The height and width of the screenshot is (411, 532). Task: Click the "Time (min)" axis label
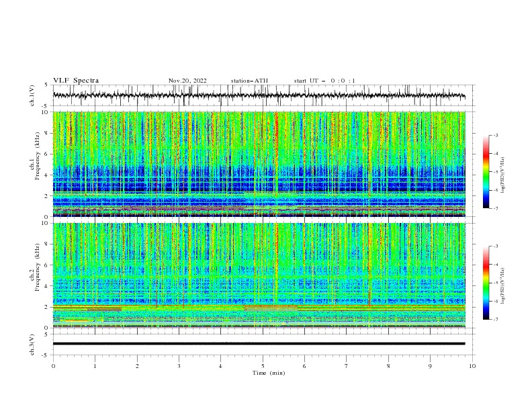[269, 373]
